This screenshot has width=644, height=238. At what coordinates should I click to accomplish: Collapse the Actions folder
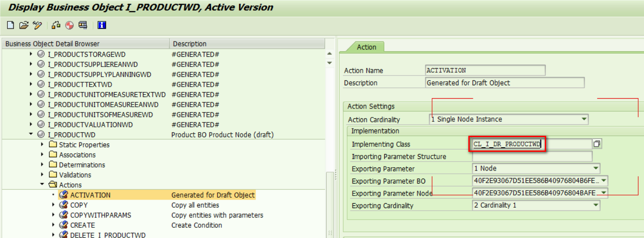[42, 185]
